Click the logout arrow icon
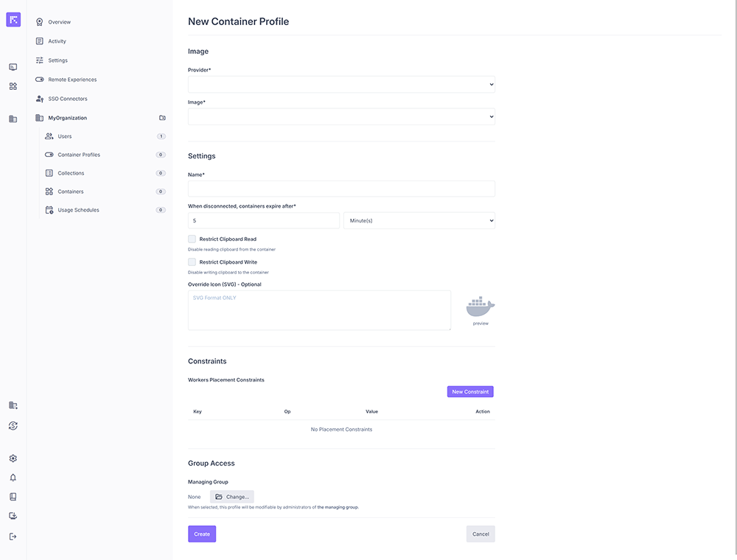 (x=13, y=536)
